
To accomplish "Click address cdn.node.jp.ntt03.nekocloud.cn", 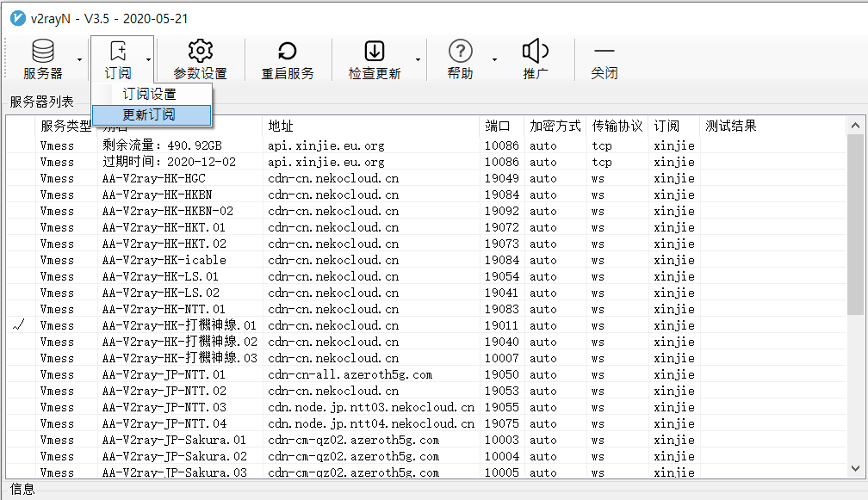I will click(x=371, y=407).
